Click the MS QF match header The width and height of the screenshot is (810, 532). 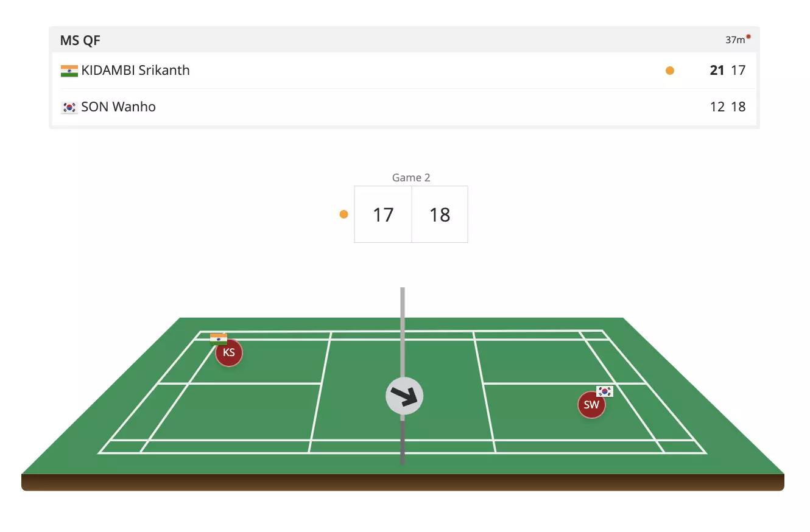point(80,41)
